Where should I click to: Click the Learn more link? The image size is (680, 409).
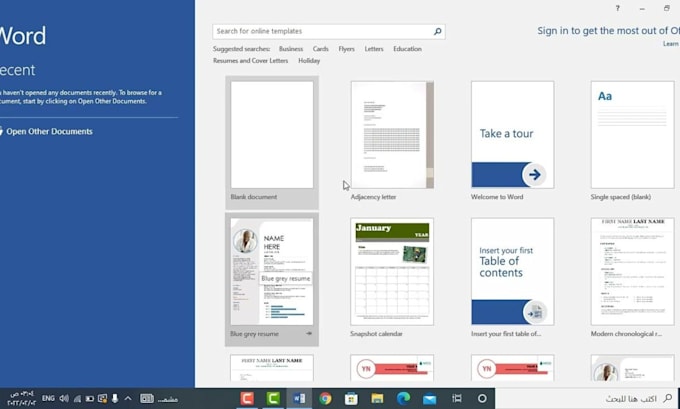[671, 44]
